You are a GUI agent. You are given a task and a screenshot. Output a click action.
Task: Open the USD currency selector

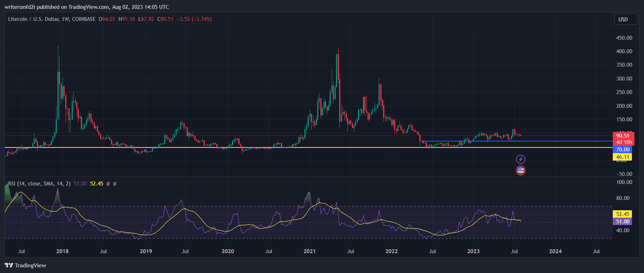[x=623, y=19]
